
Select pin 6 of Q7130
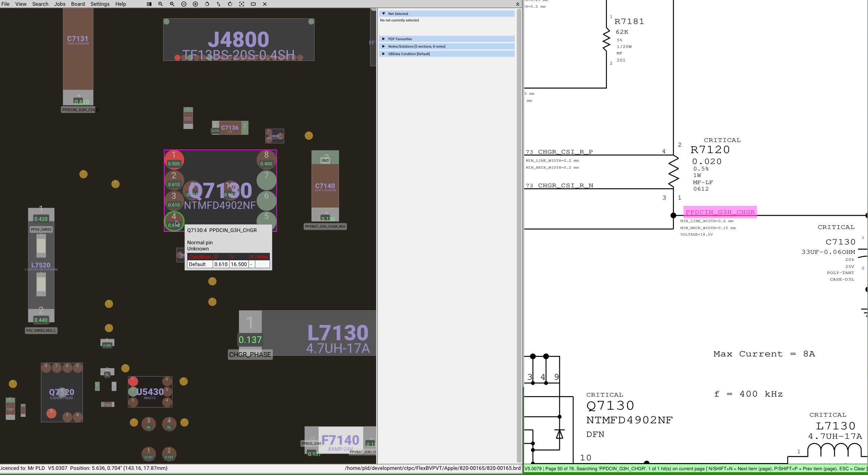tap(266, 200)
